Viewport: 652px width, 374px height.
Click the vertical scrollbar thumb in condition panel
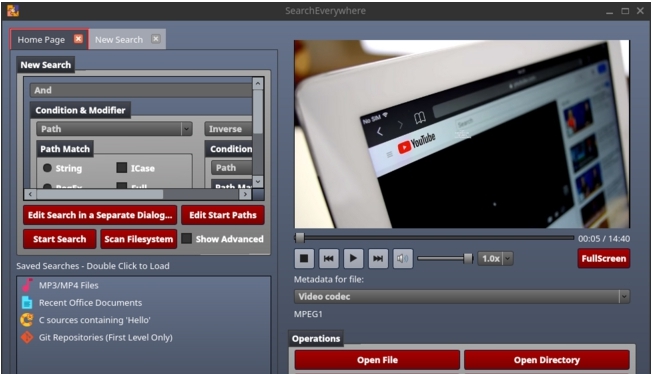coord(258,111)
